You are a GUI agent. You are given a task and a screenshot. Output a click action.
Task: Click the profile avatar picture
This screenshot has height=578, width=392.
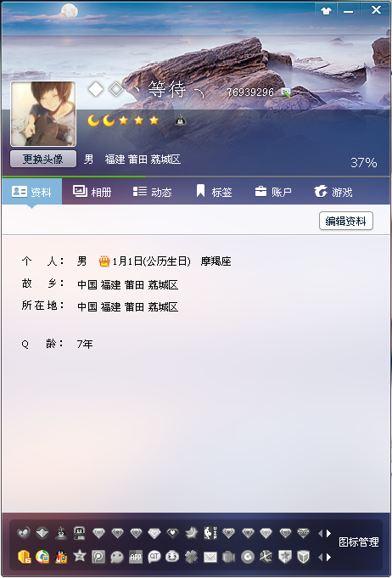point(43,114)
